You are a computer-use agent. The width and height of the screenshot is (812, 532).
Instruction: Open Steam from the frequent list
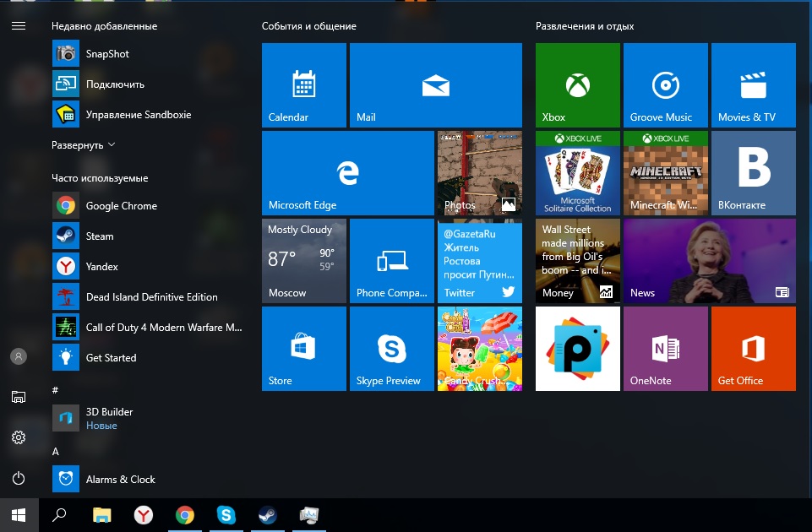[150, 236]
